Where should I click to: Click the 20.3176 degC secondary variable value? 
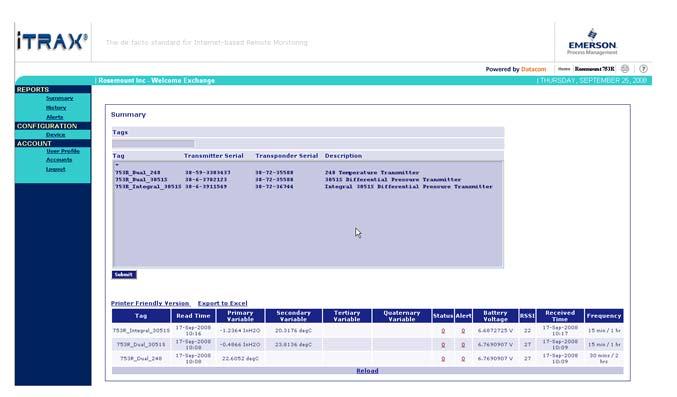[294, 330]
